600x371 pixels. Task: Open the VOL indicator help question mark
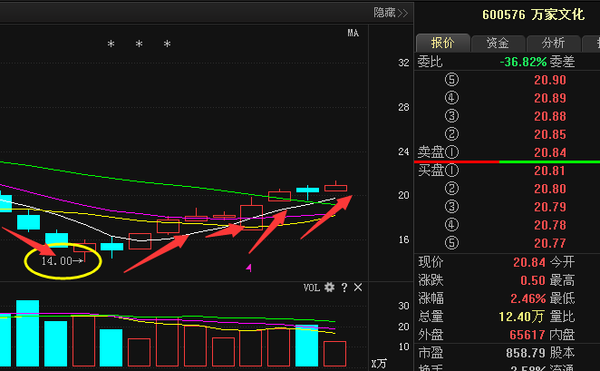(344, 288)
